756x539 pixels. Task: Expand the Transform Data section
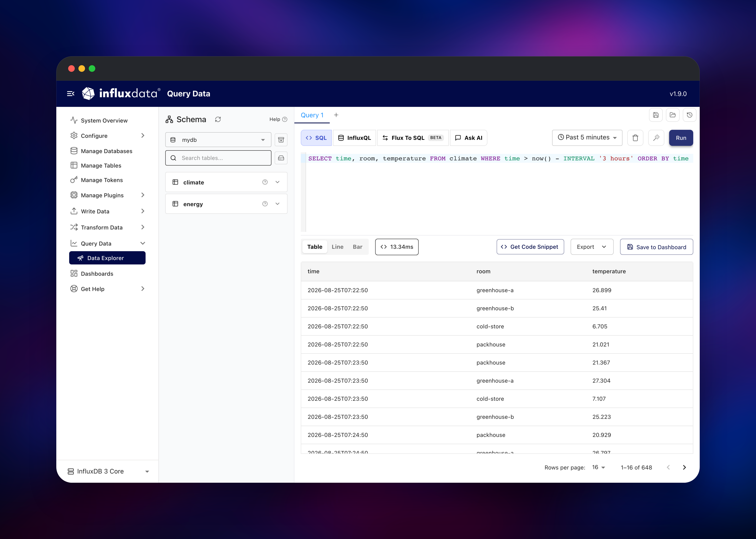(x=107, y=227)
